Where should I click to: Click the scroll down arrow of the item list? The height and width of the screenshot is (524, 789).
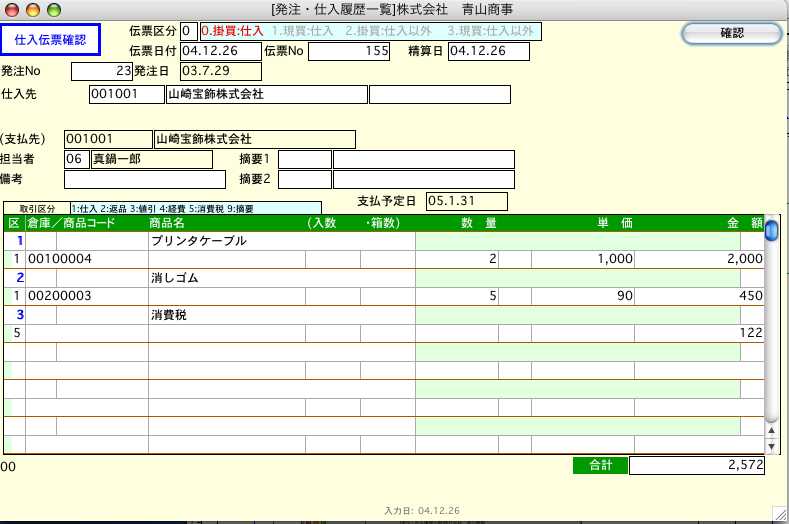pos(771,444)
